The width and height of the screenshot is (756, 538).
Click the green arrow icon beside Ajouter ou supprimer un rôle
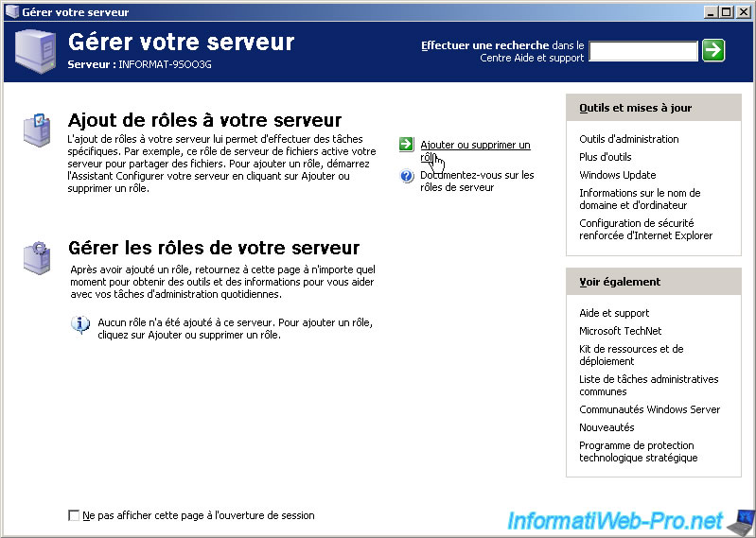[407, 144]
